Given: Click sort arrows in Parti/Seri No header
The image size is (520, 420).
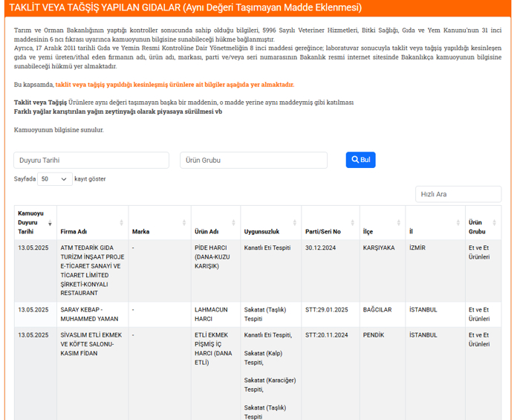Looking at the screenshot, I should tap(353, 222).
